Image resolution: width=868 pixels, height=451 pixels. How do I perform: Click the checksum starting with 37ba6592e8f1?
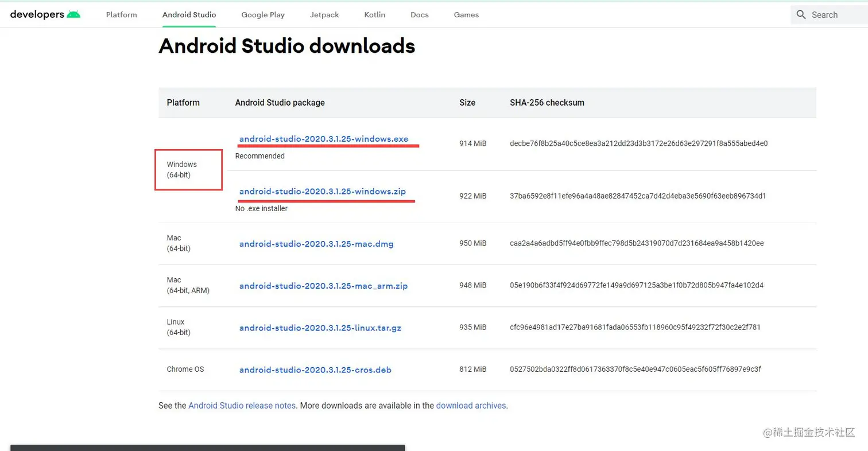point(638,196)
